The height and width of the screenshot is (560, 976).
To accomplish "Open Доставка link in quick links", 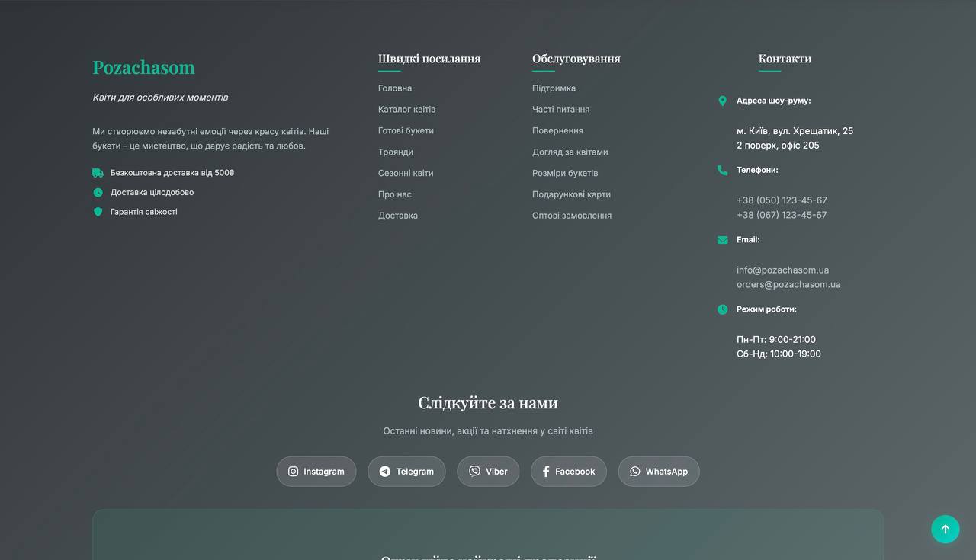I will tap(398, 216).
